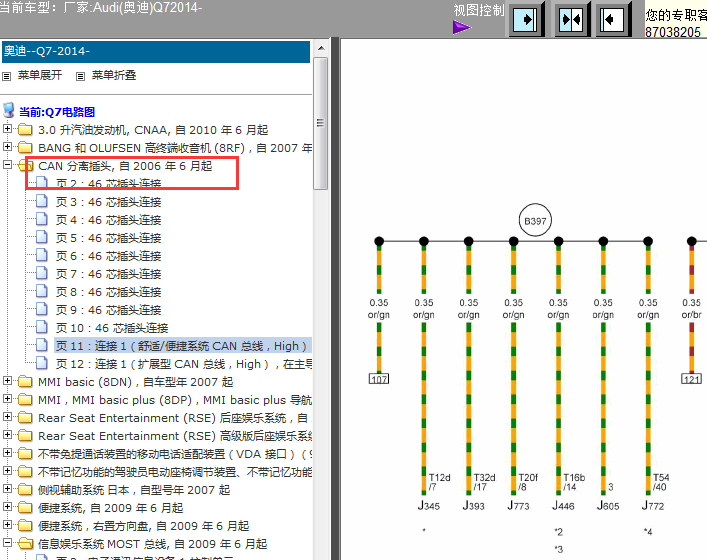Click the T32d /17 connector pin label
Viewport: 707px width, 560px height.
(484, 482)
